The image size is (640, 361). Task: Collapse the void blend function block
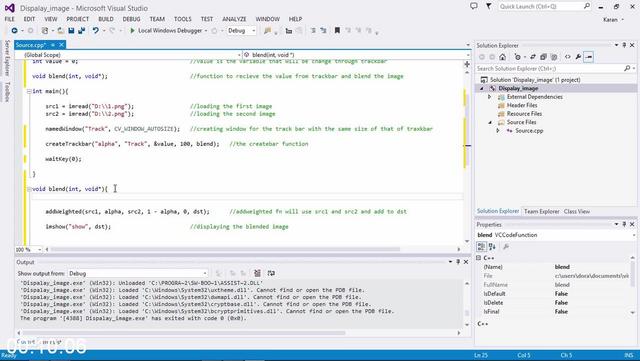click(x=29, y=189)
